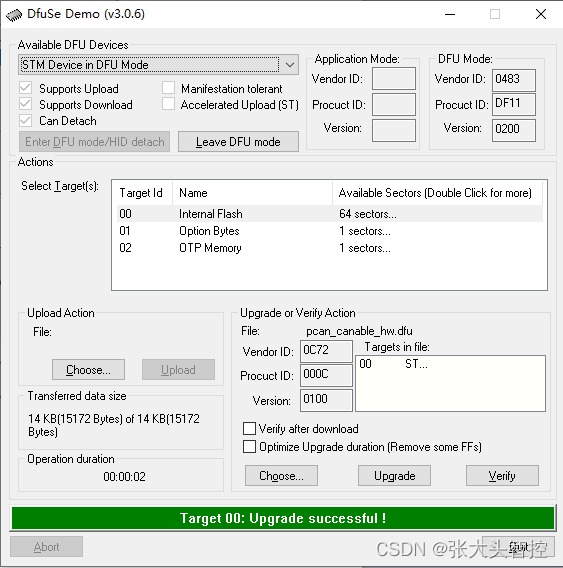Click the Abort button
The height and width of the screenshot is (568, 563).
point(46,547)
